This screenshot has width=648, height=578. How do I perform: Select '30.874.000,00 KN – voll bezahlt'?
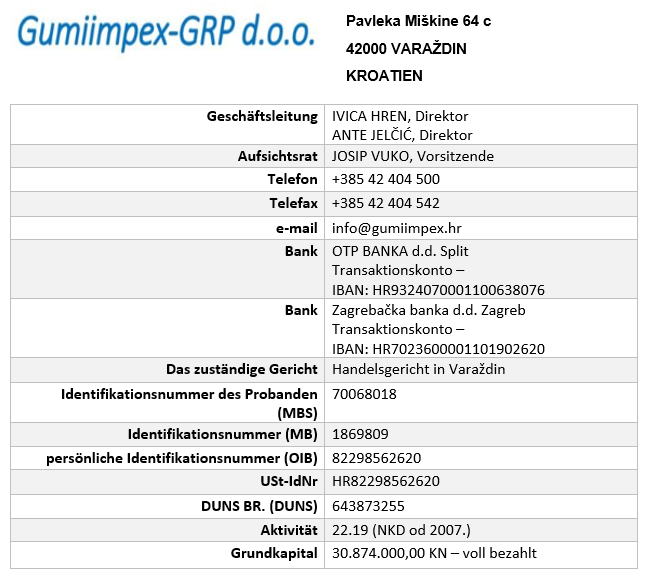(434, 553)
